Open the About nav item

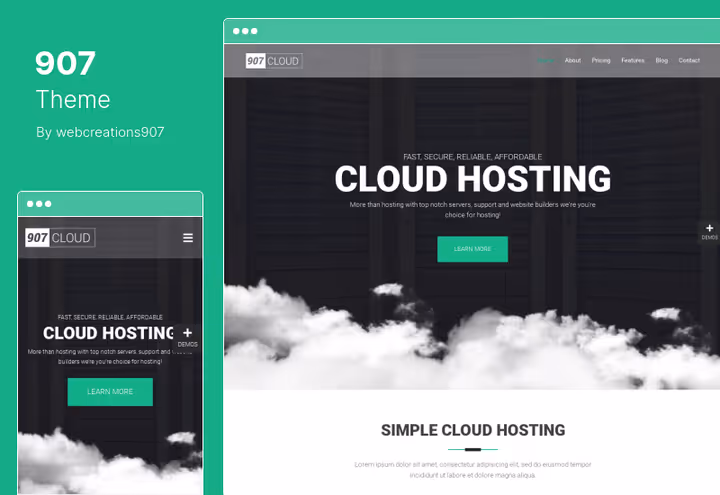(x=573, y=61)
